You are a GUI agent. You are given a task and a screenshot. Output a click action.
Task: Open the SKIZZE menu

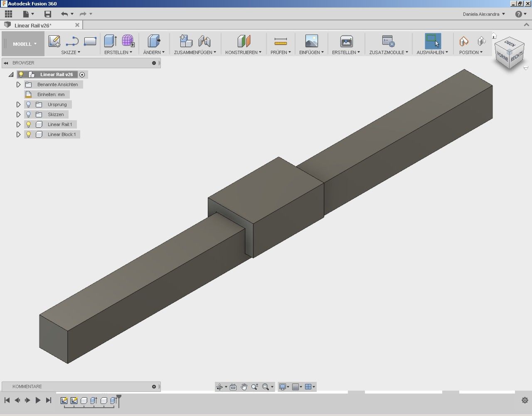71,52
